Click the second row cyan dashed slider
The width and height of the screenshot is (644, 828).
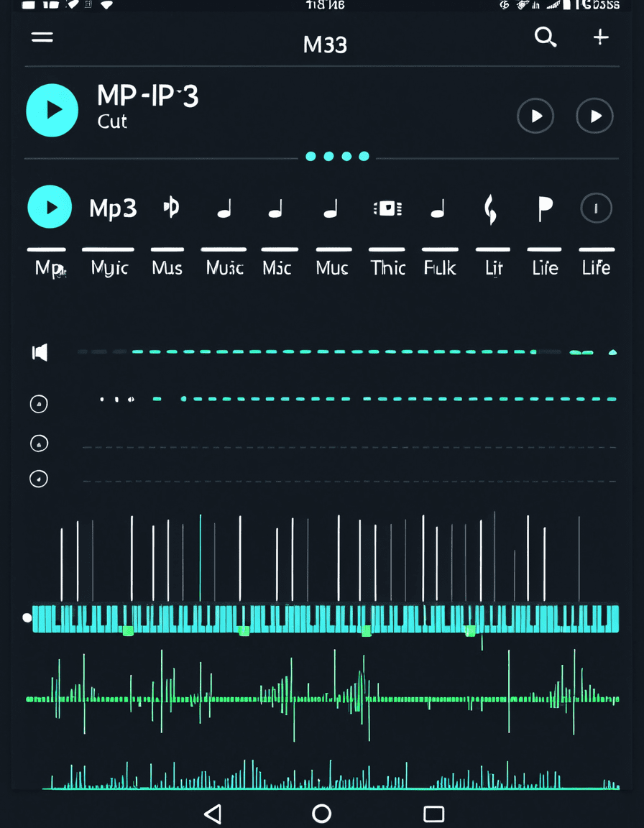(359, 399)
